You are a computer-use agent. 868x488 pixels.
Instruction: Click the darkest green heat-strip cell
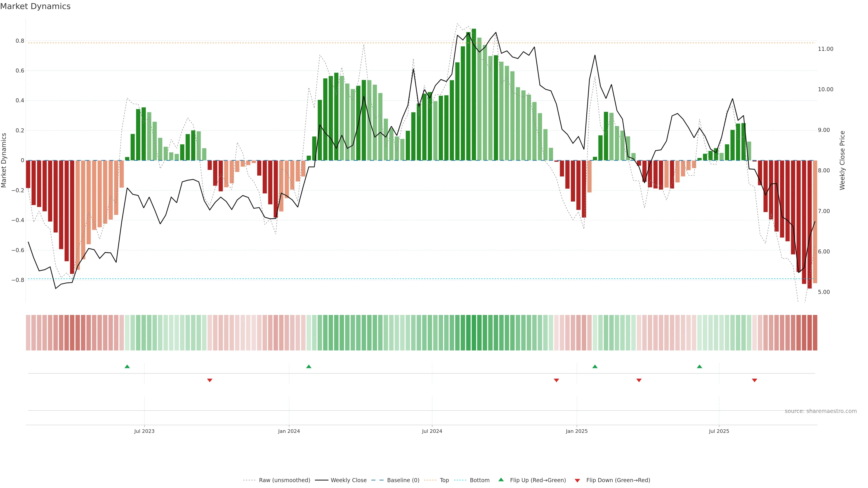point(474,333)
